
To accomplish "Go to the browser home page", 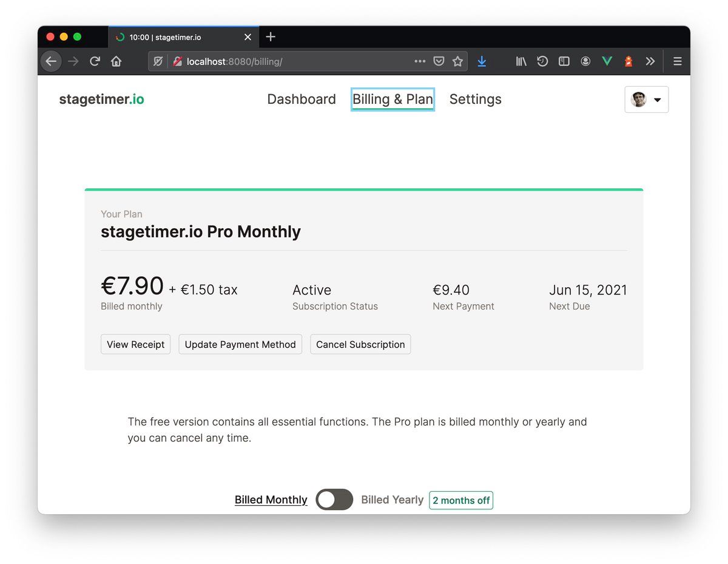I will pos(116,61).
